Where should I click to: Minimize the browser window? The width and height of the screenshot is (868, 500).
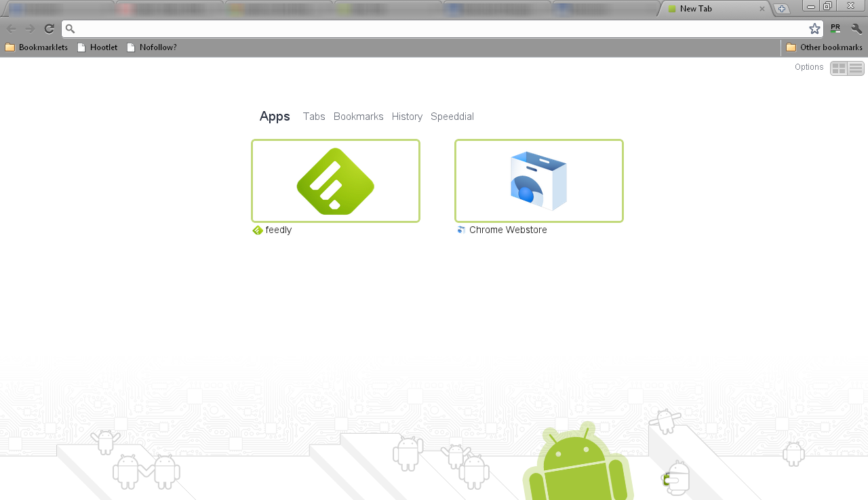pyautogui.click(x=811, y=5)
